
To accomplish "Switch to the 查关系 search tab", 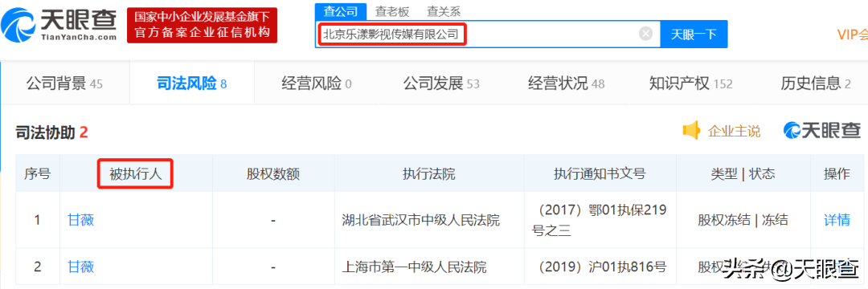I will point(444,11).
